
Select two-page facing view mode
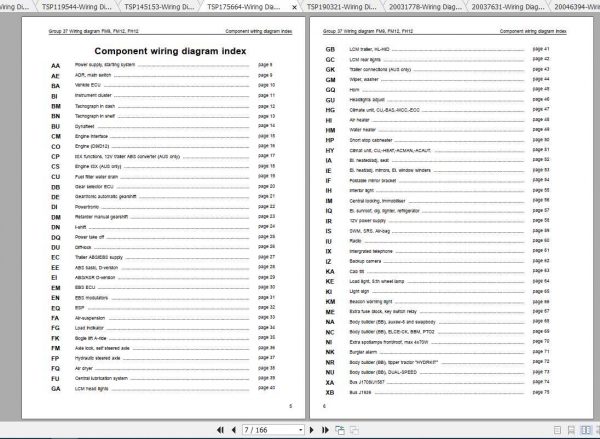585,430
